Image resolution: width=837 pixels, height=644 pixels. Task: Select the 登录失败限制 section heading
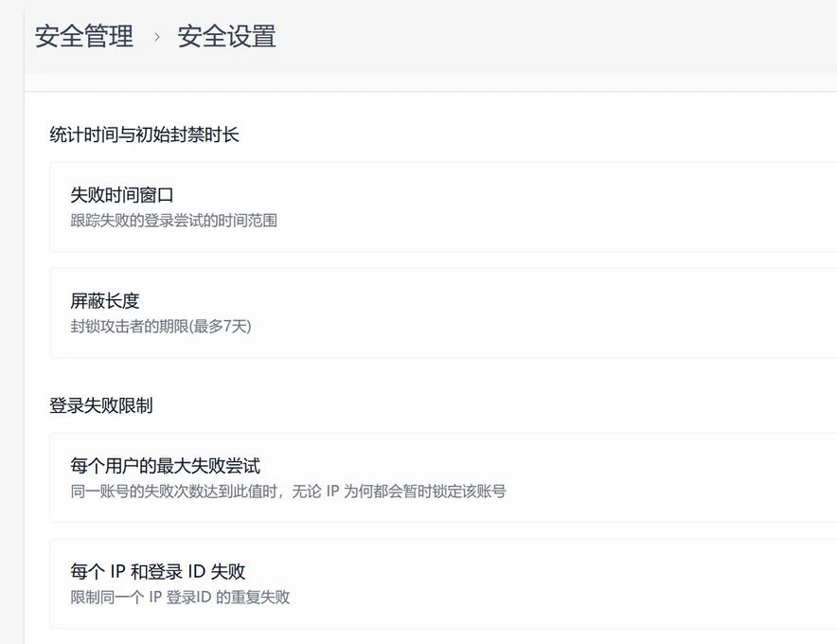101,405
